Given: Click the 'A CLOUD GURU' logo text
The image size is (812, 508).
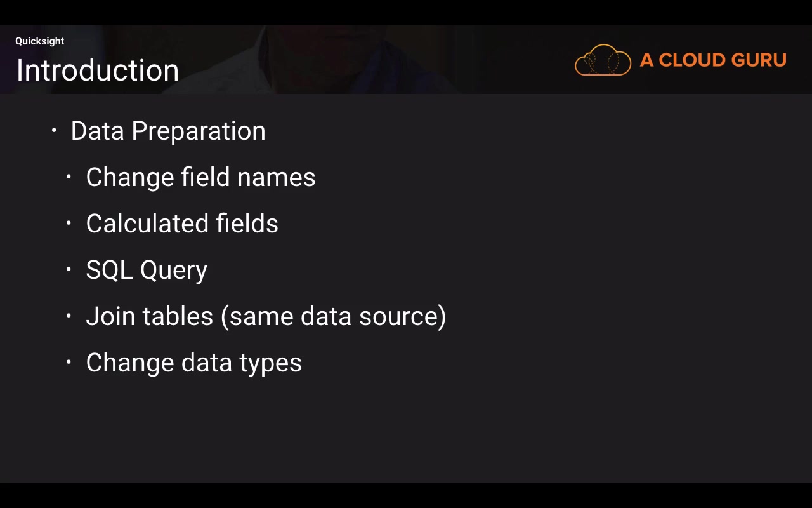Looking at the screenshot, I should point(713,60).
